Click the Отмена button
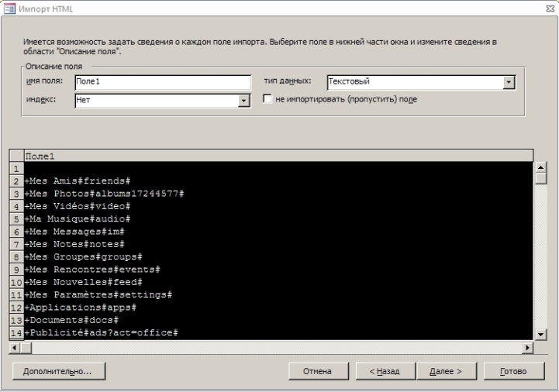 [x=318, y=371]
